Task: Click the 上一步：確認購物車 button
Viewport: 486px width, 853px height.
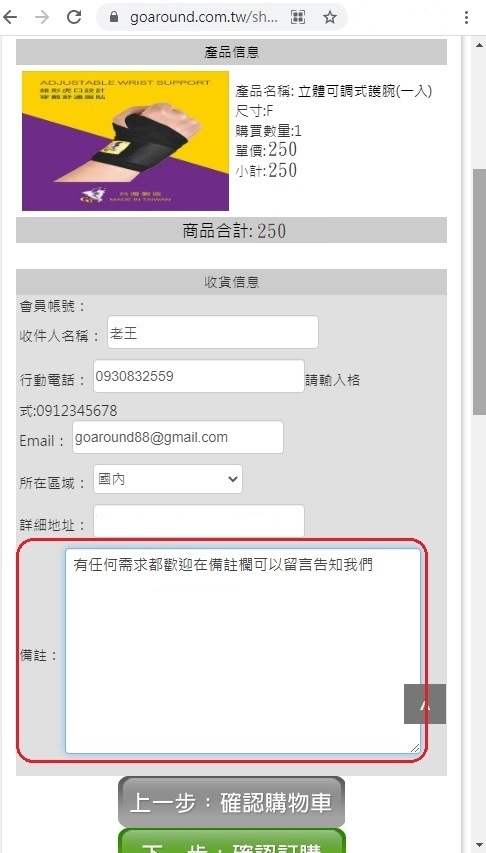Action: point(231,802)
